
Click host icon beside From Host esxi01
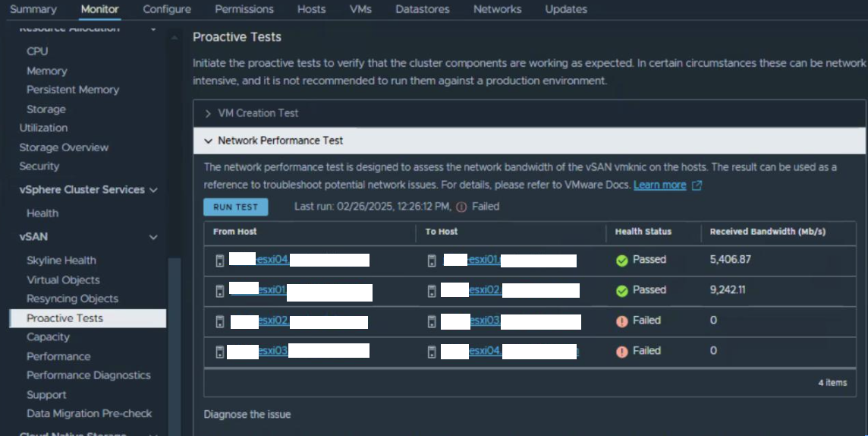pyautogui.click(x=220, y=291)
